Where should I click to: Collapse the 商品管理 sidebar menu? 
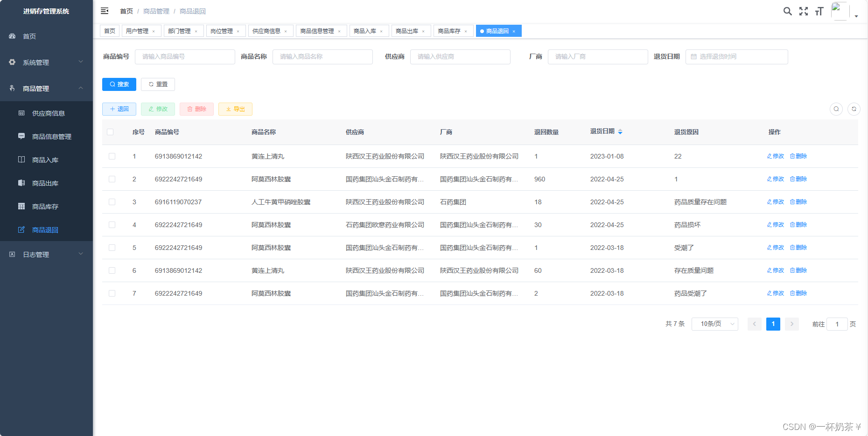[46, 88]
